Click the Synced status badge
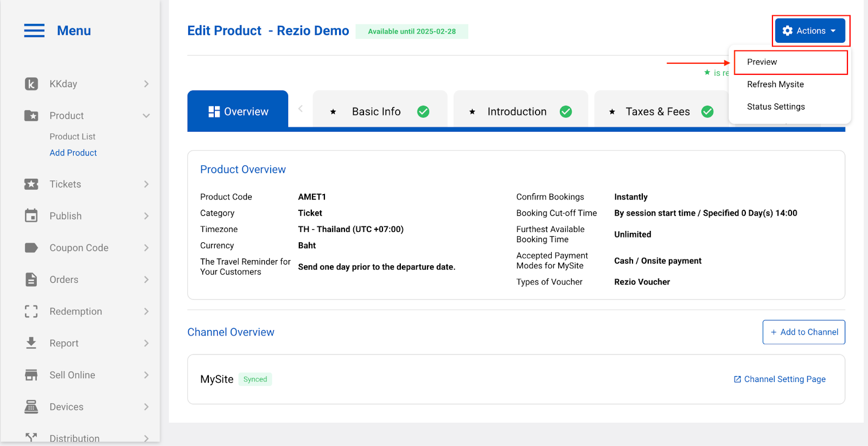Image resolution: width=868 pixels, height=446 pixels. [x=255, y=379]
